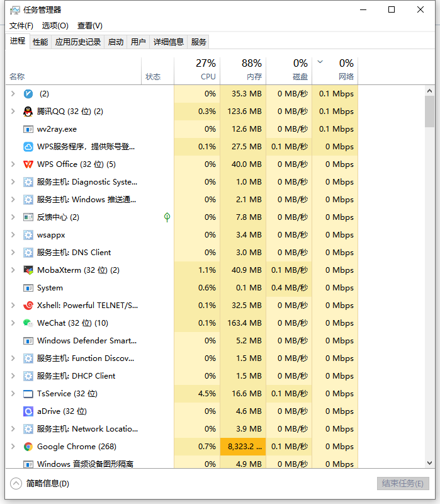Switch to the 详细信息 tab
The width and height of the screenshot is (440, 504).
pos(169,42)
